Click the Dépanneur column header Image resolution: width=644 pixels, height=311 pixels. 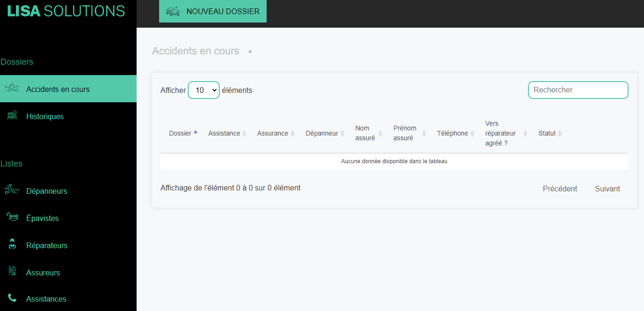coord(322,133)
